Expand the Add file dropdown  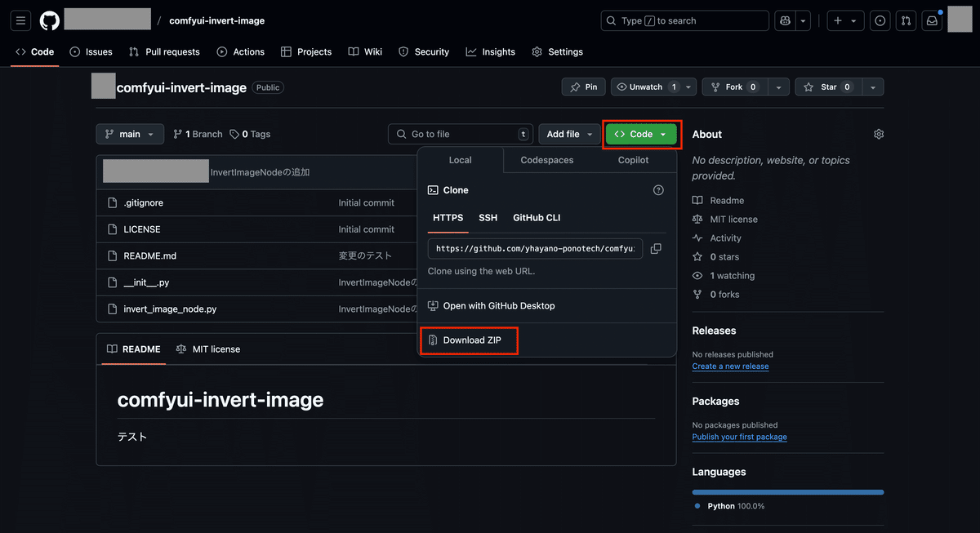[x=569, y=134]
